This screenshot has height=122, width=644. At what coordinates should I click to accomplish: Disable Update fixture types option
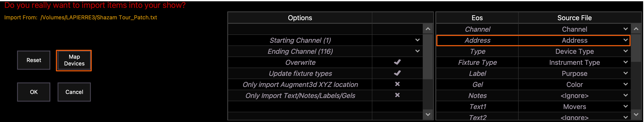(x=397, y=73)
